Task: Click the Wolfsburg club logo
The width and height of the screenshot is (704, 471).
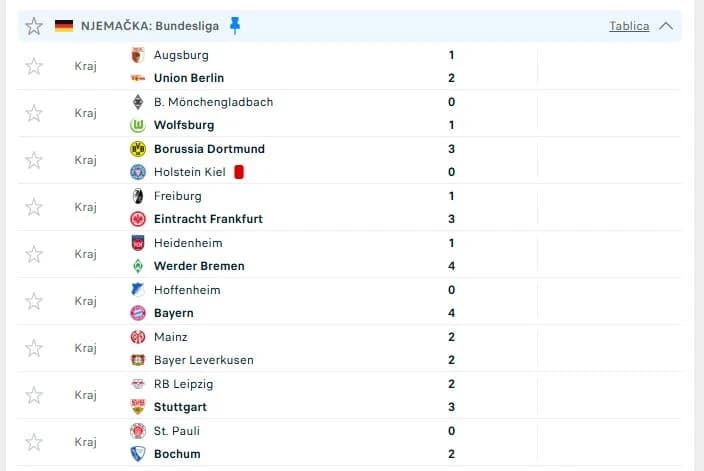Action: (138, 125)
